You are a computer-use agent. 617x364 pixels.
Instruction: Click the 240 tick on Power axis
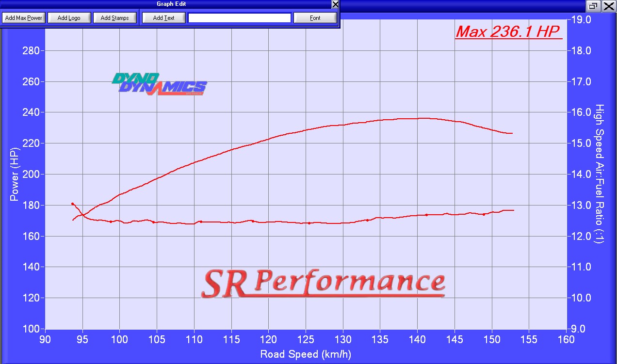[31, 112]
